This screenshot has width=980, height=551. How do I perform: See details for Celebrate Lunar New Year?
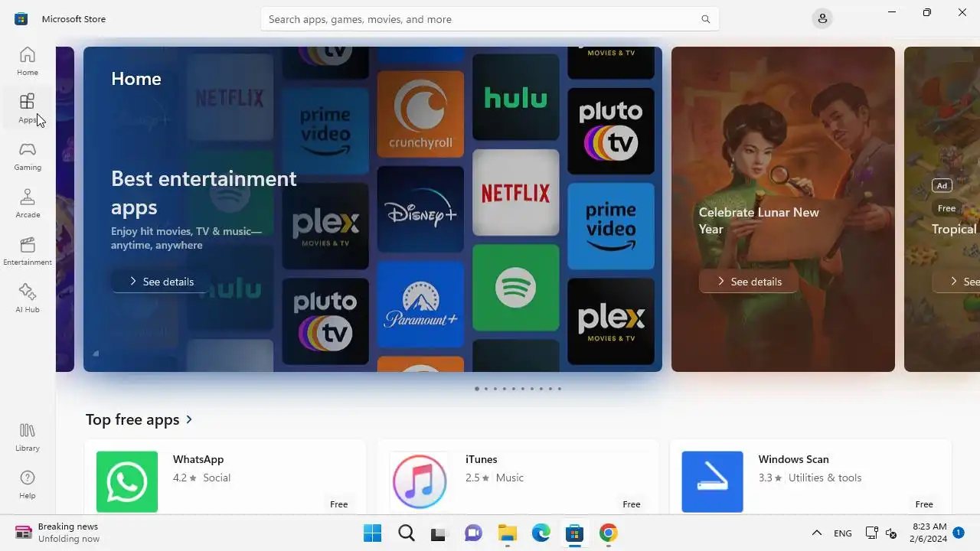tap(750, 282)
